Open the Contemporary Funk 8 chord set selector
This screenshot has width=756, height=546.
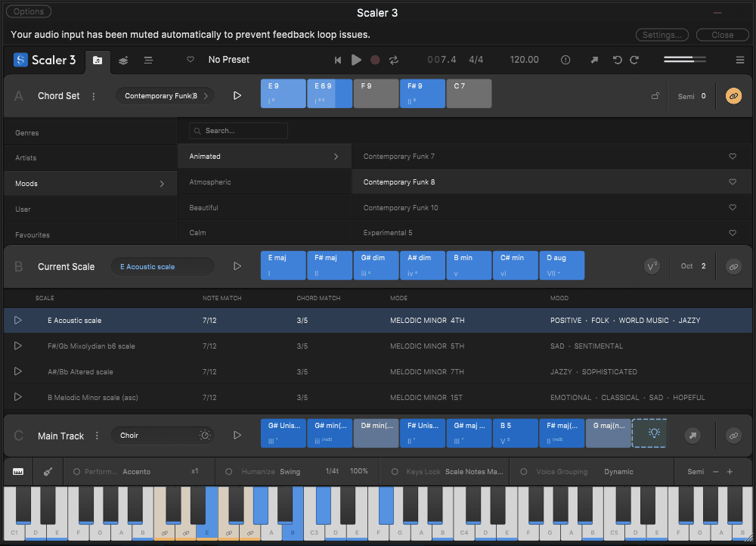click(x=164, y=96)
